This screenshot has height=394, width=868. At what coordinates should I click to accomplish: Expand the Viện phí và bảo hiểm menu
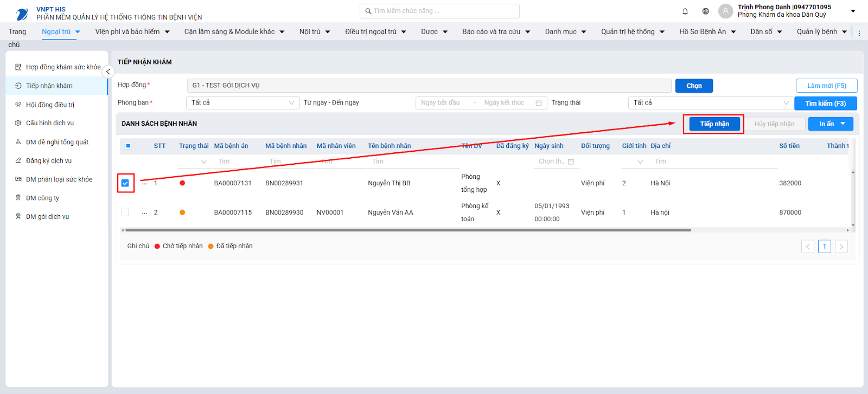point(132,32)
